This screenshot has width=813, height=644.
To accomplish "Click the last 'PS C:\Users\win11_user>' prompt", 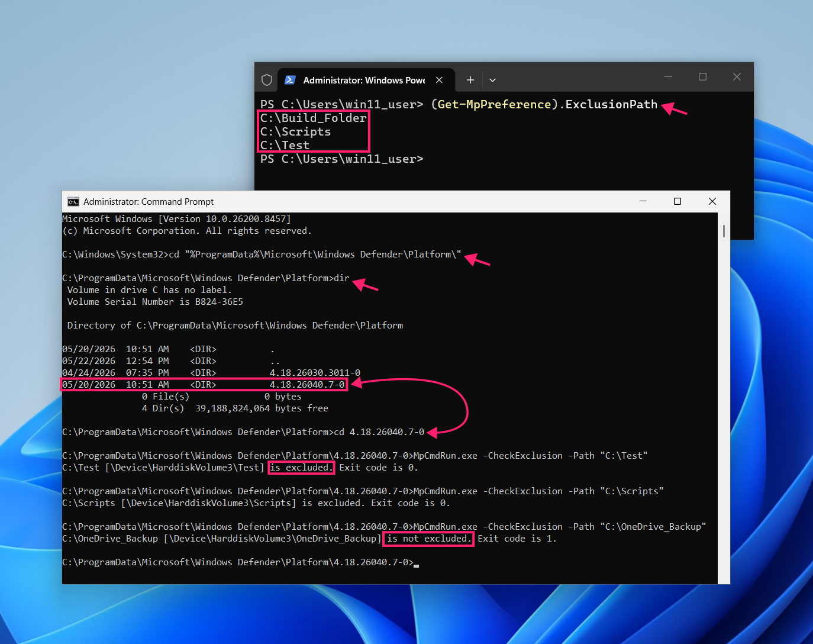I will (342, 159).
